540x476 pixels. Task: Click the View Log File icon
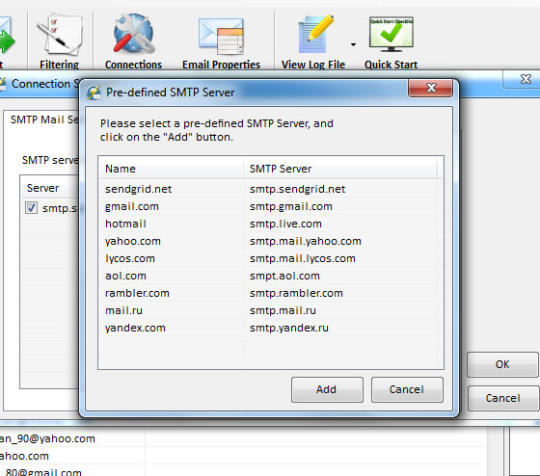(313, 41)
